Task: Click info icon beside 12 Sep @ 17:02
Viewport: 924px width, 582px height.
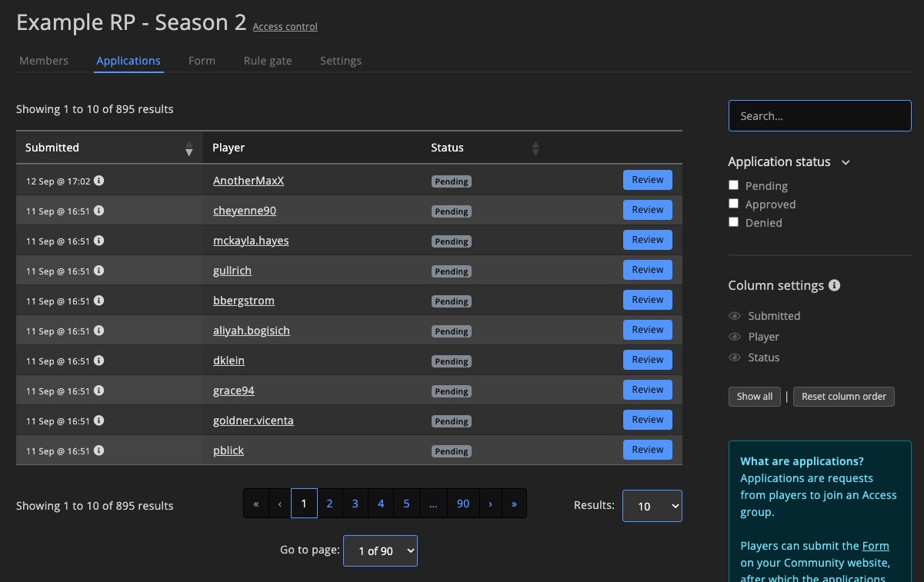Action: pos(99,181)
